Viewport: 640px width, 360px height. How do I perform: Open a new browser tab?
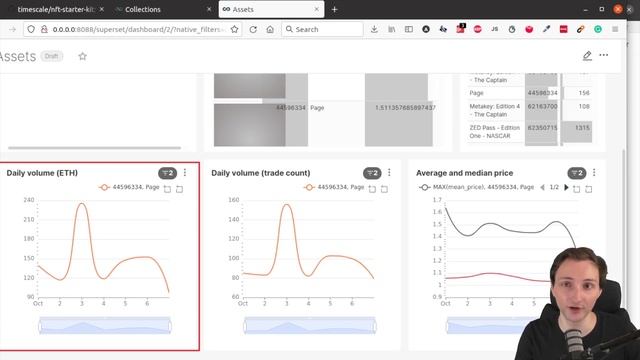pyautogui.click(x=334, y=9)
